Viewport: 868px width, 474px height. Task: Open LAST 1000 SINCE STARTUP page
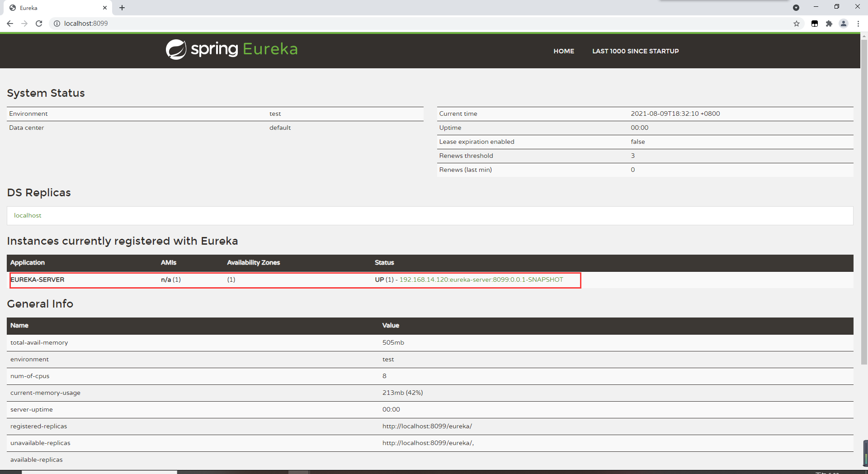click(x=635, y=51)
